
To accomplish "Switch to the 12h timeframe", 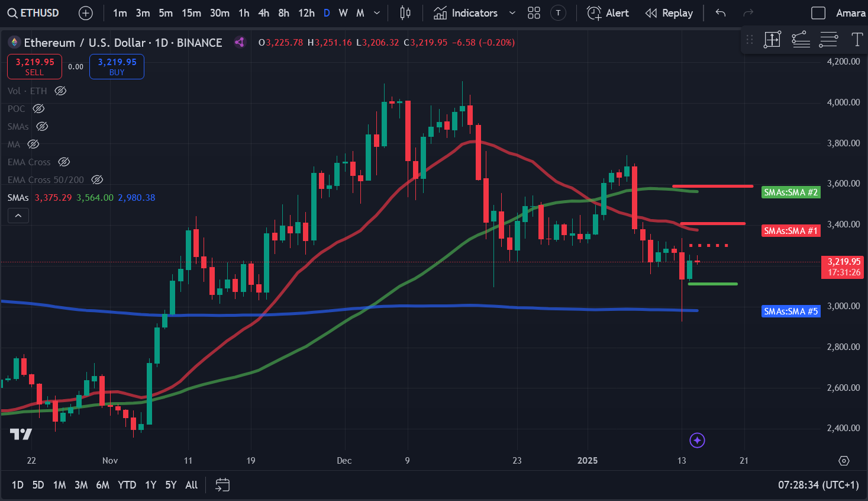I will pyautogui.click(x=306, y=13).
